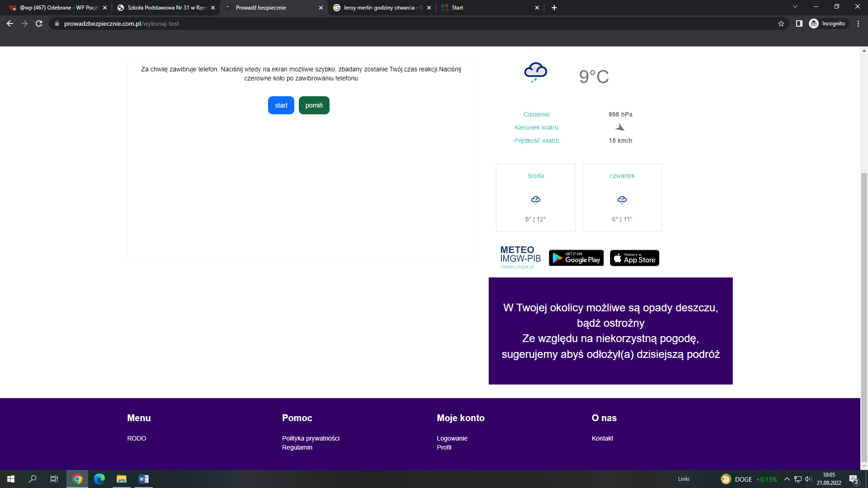
Task: Toggle the browser side panel icon
Action: click(799, 23)
